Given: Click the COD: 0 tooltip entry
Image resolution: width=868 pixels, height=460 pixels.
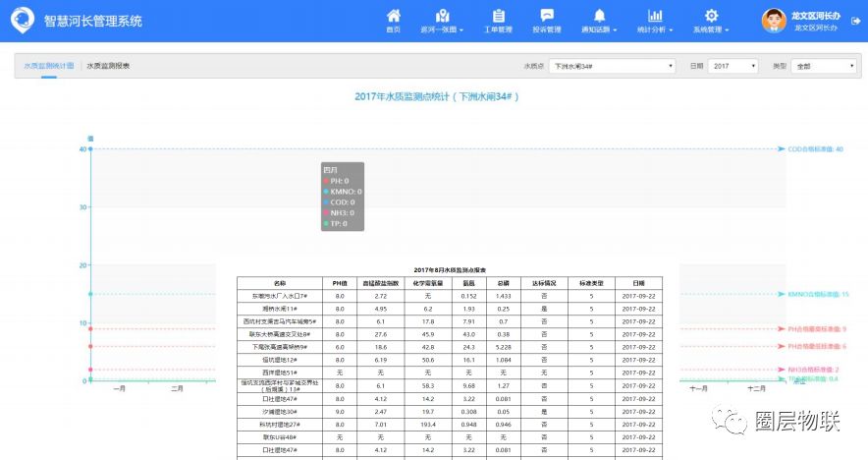Looking at the screenshot, I should point(342,202).
